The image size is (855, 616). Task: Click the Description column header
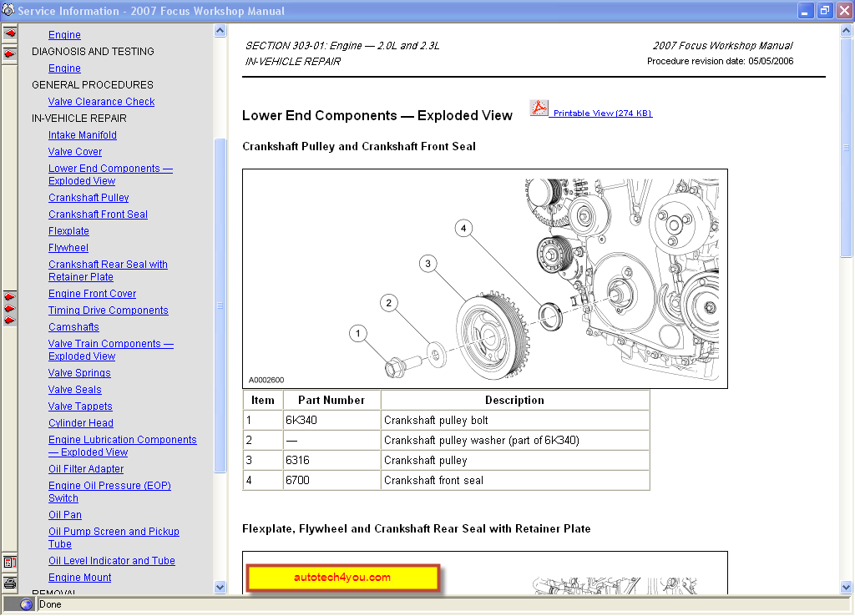coord(514,400)
